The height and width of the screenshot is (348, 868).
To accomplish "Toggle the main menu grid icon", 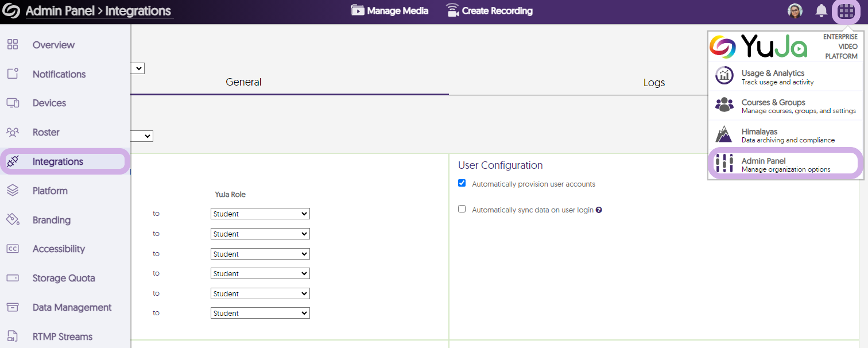I will (846, 11).
